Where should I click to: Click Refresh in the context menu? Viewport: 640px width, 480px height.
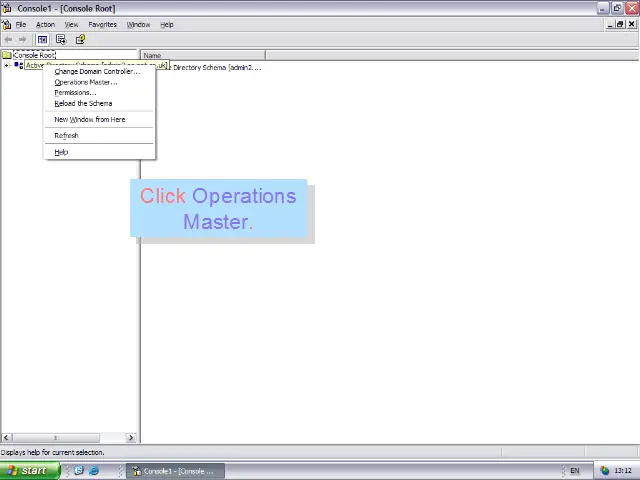(66, 135)
